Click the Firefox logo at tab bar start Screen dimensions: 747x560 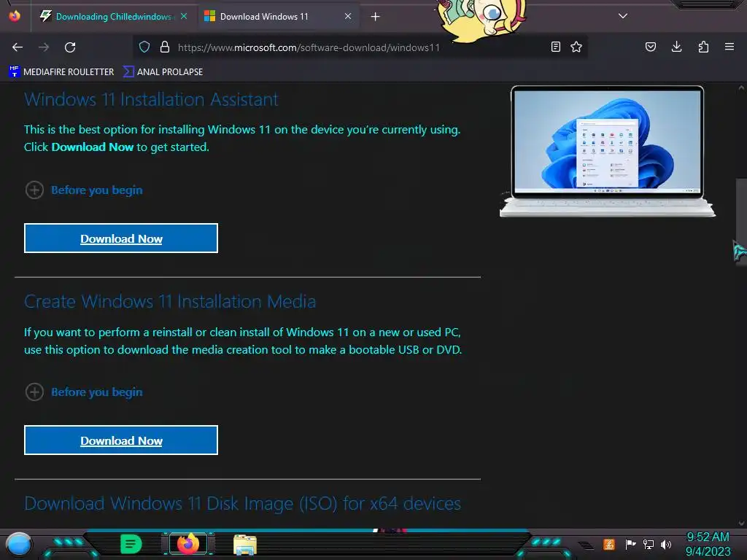point(15,16)
